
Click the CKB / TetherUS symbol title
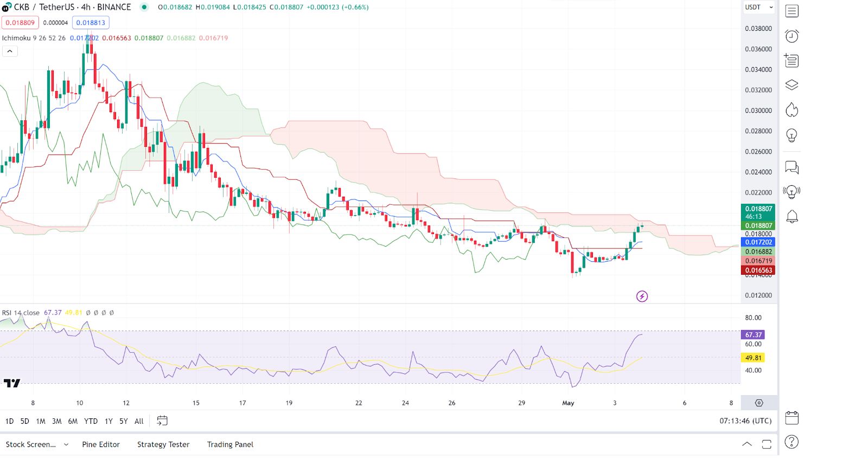point(72,7)
